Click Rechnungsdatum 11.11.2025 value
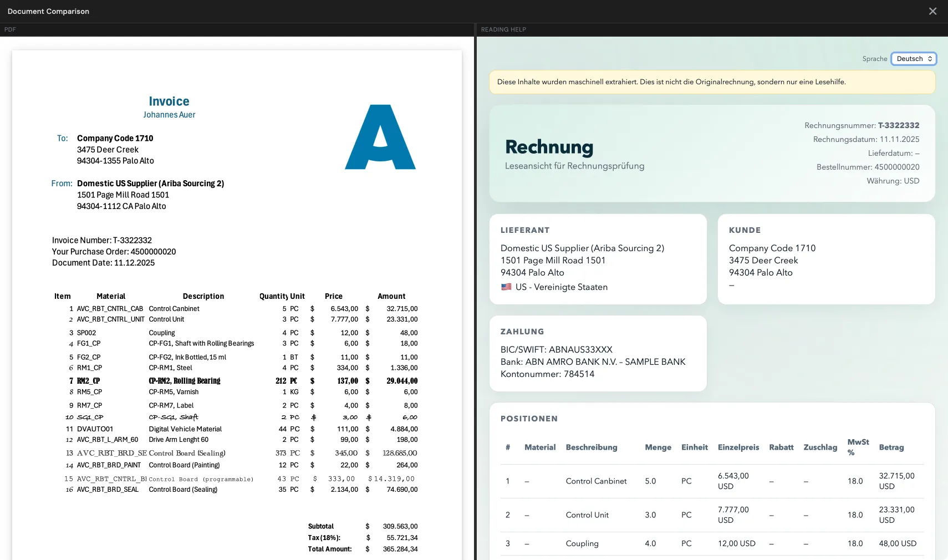Image resolution: width=948 pixels, height=560 pixels. (899, 139)
